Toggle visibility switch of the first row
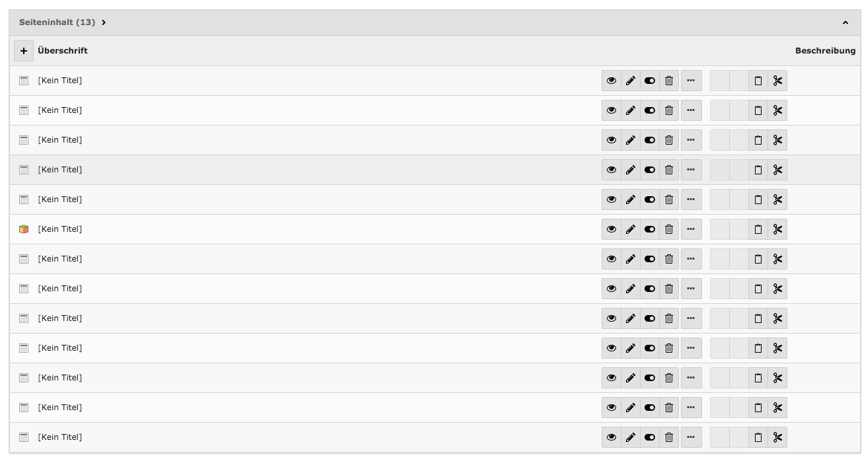 pos(650,81)
